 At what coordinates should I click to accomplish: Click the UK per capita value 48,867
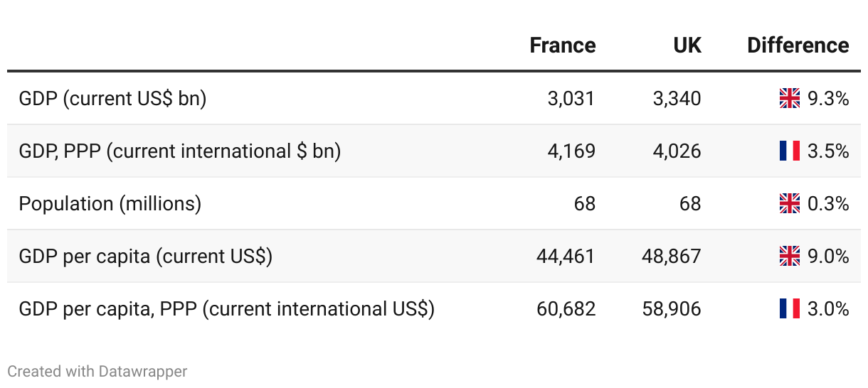click(672, 256)
